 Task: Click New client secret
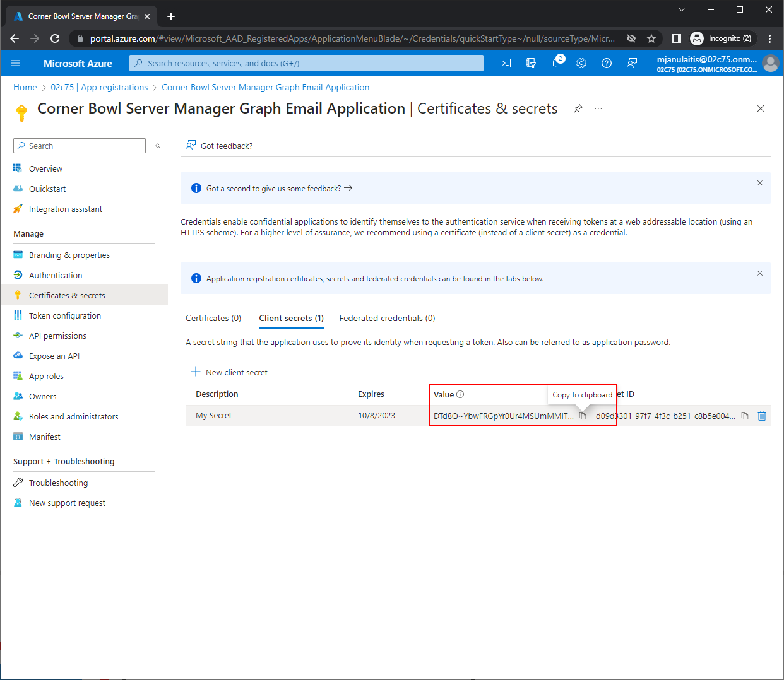coord(230,372)
